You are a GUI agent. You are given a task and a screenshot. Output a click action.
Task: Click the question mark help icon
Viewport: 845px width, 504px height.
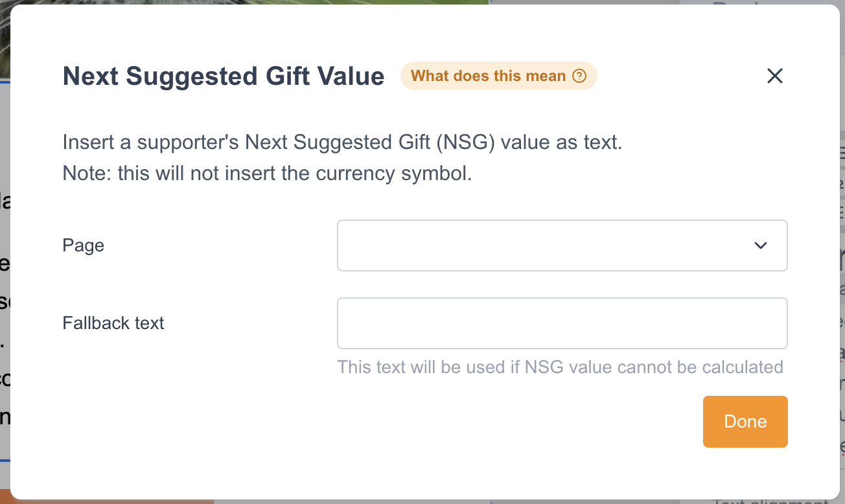point(579,76)
